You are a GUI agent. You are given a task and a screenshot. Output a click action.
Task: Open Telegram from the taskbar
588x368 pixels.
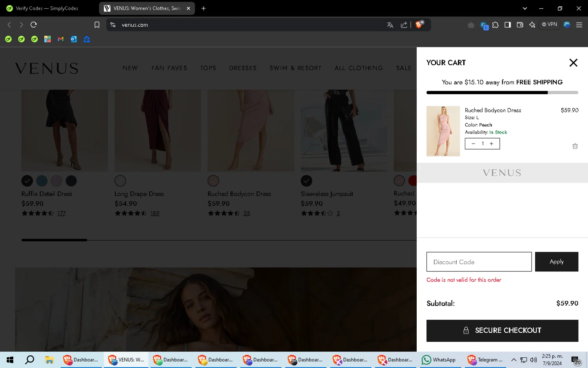pos(485,360)
